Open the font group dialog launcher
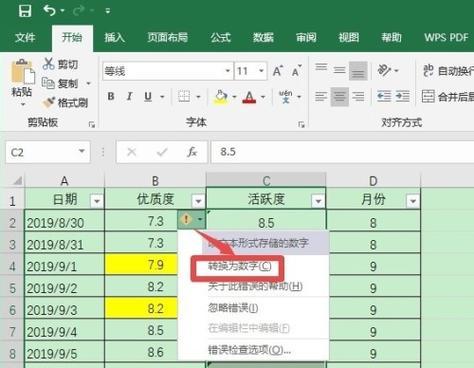 301,124
